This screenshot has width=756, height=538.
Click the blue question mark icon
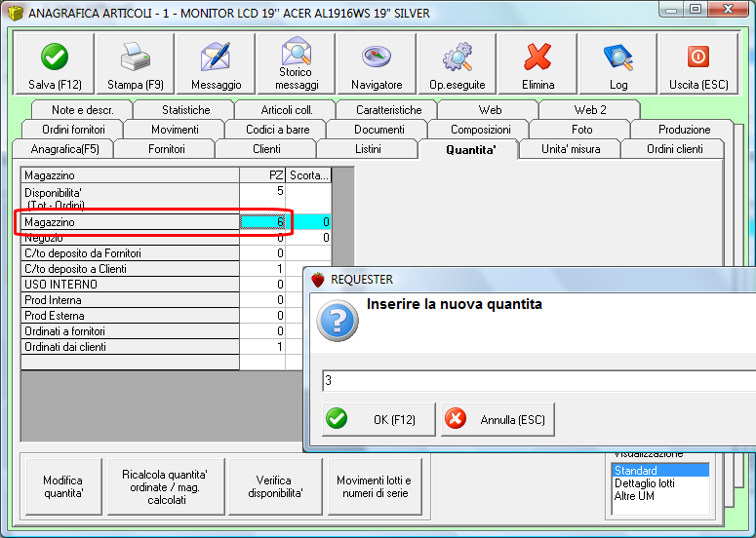(338, 321)
